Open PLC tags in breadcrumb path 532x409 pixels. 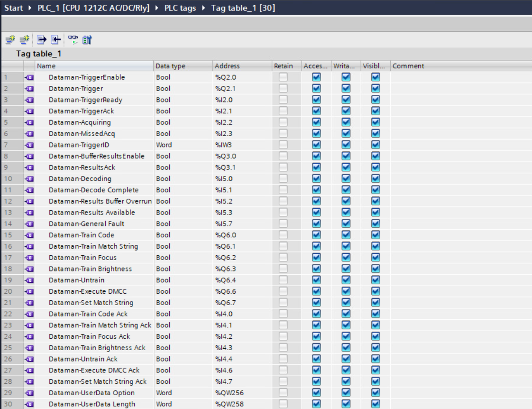[x=180, y=8]
